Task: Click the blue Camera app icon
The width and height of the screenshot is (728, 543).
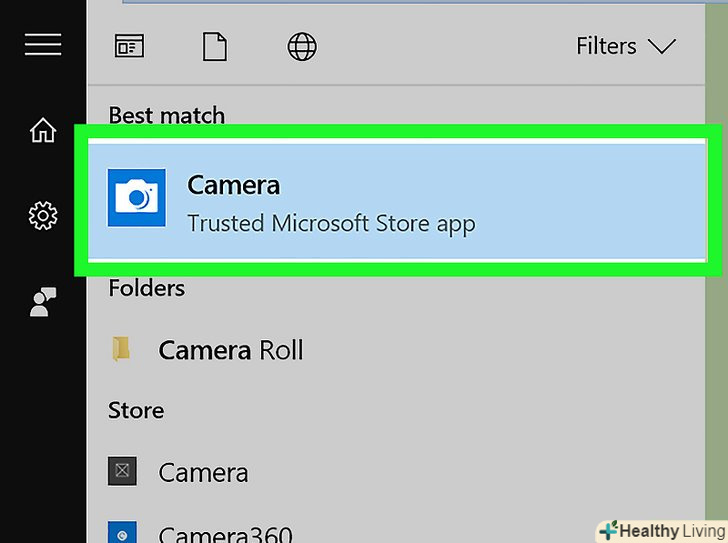Action: tap(137, 197)
